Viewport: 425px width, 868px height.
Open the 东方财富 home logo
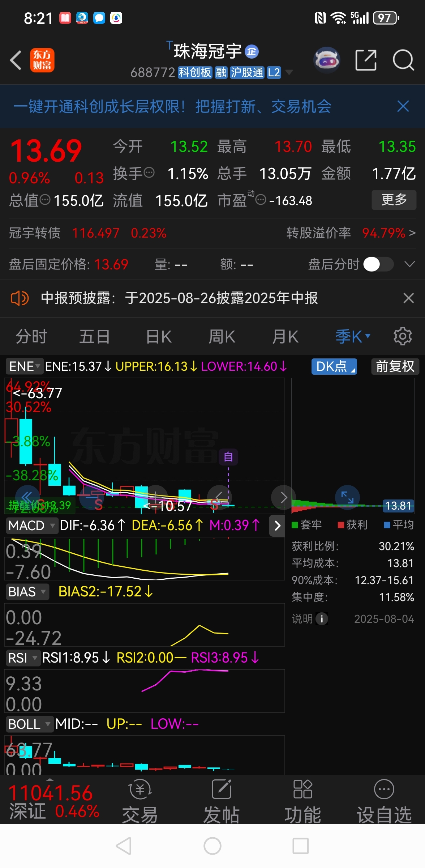42,60
